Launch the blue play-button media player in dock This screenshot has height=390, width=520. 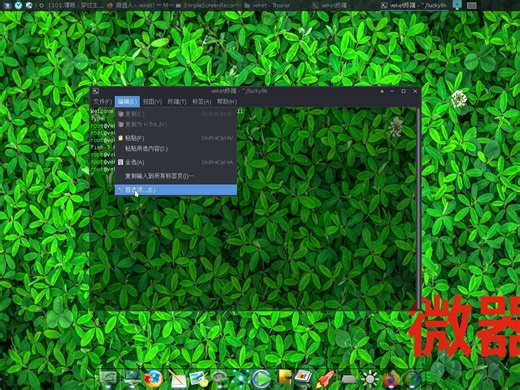pyautogui.click(x=262, y=379)
